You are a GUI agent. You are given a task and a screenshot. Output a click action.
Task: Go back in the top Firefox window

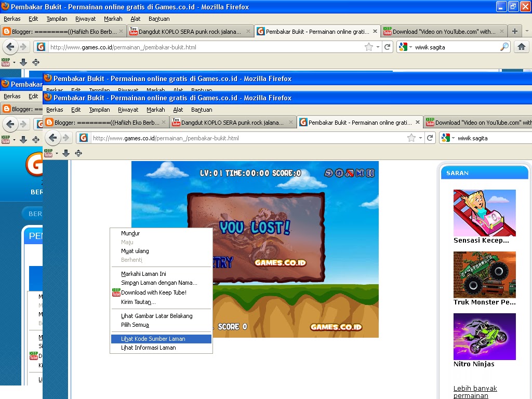coord(10,47)
